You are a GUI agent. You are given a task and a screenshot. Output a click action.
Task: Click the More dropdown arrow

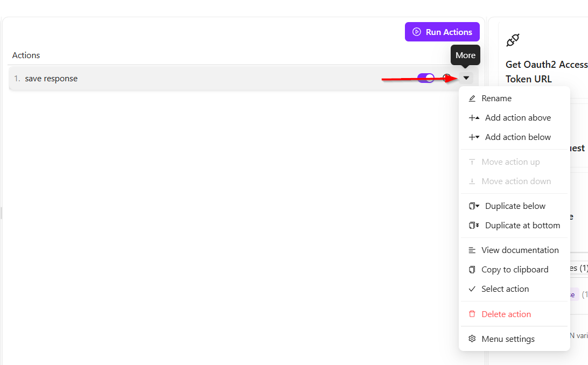(x=466, y=78)
